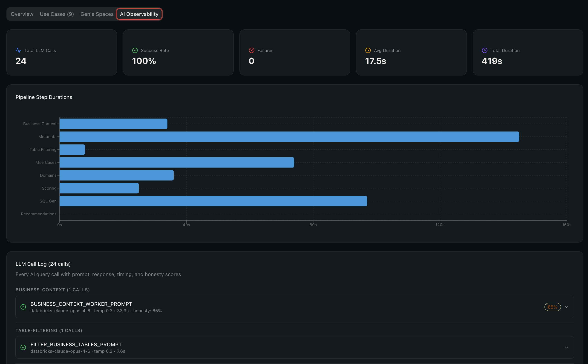
Task: Click the Use Cases duration bar
Action: [177, 162]
